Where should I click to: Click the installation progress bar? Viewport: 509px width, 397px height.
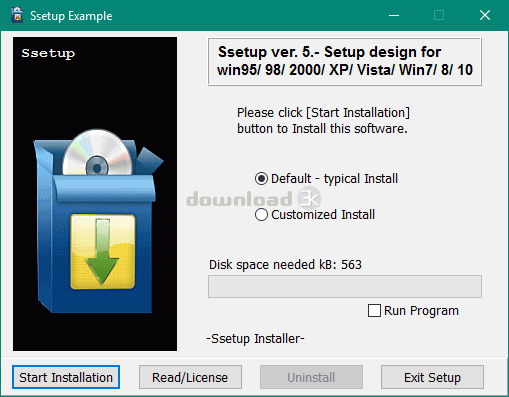tap(345, 286)
